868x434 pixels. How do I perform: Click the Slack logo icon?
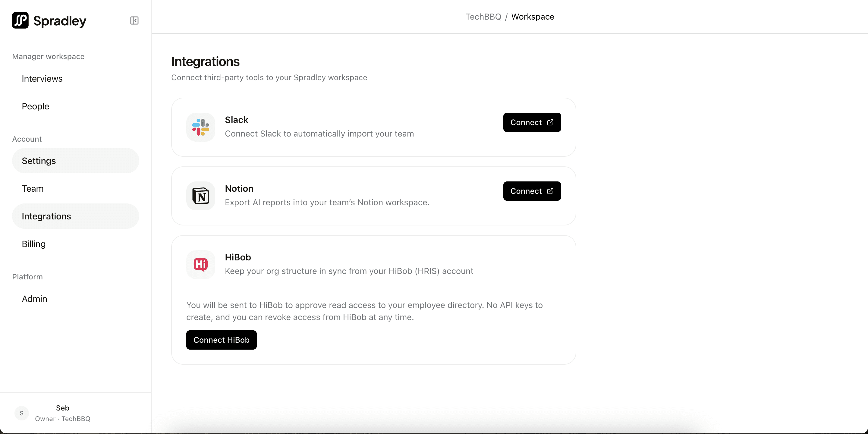pyautogui.click(x=201, y=127)
